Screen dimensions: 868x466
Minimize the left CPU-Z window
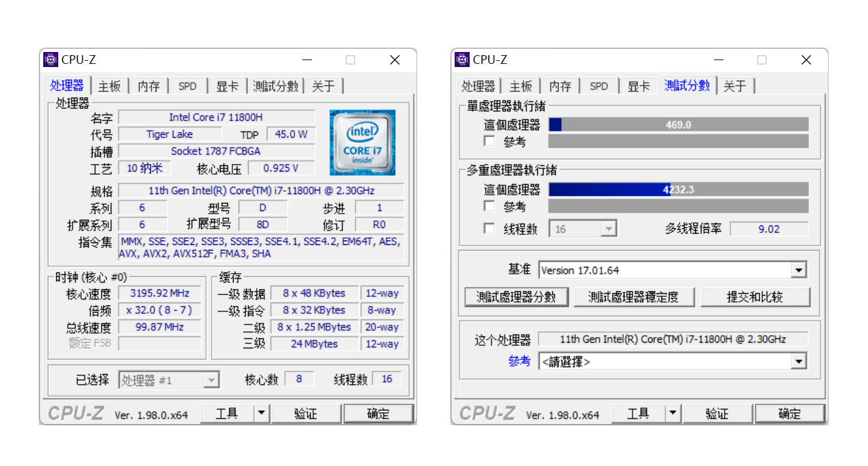[x=307, y=60]
